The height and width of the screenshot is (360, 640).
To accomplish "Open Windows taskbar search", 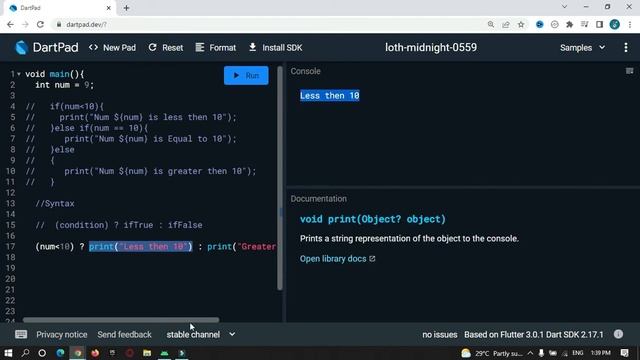I will (25, 353).
